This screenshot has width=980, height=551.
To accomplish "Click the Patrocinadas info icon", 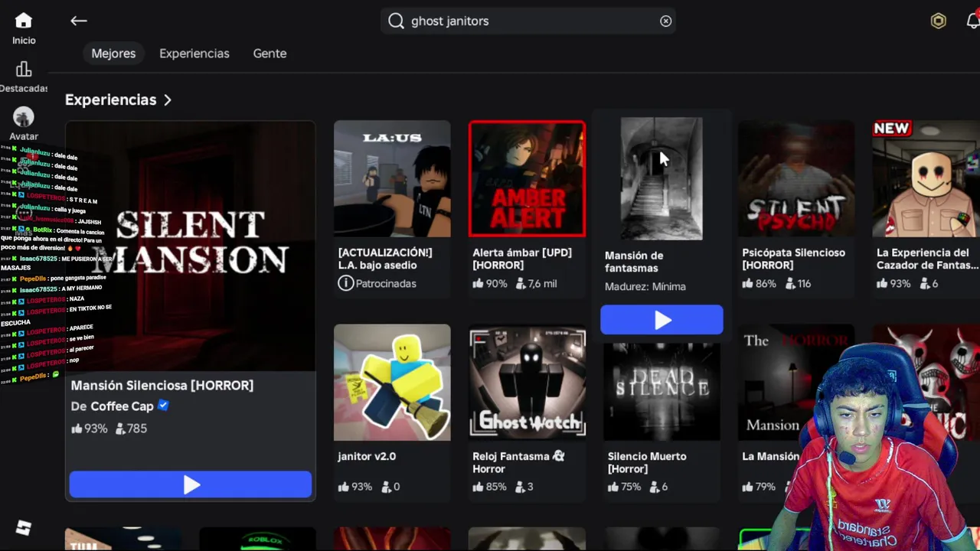I will pos(345,283).
